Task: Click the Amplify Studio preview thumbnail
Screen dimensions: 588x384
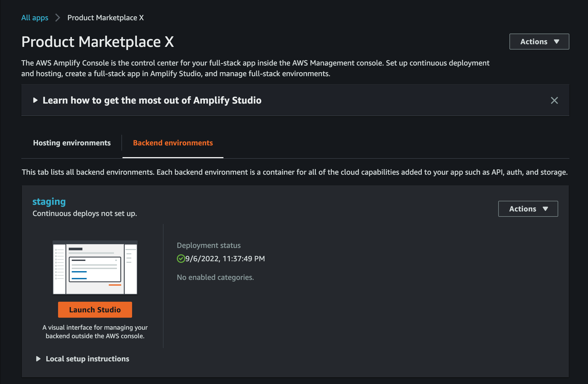Action: pyautogui.click(x=95, y=267)
